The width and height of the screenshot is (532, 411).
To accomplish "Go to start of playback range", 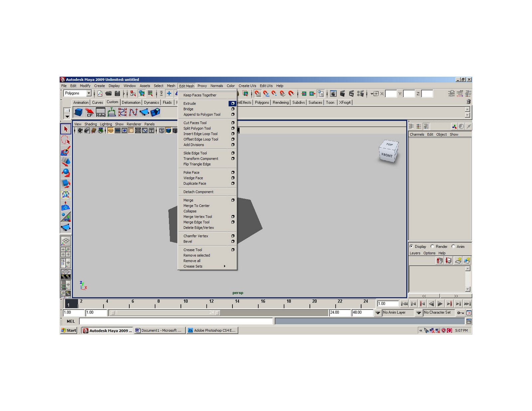I will click(404, 304).
